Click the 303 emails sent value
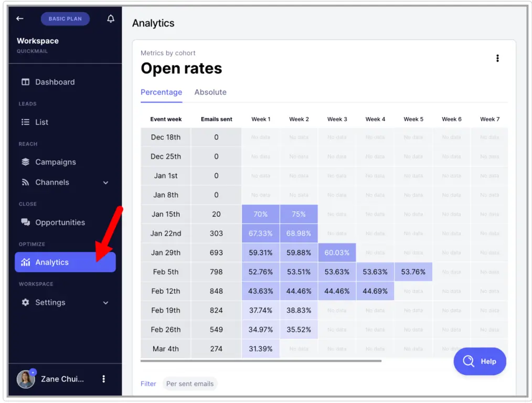The image size is (532, 403). click(217, 234)
